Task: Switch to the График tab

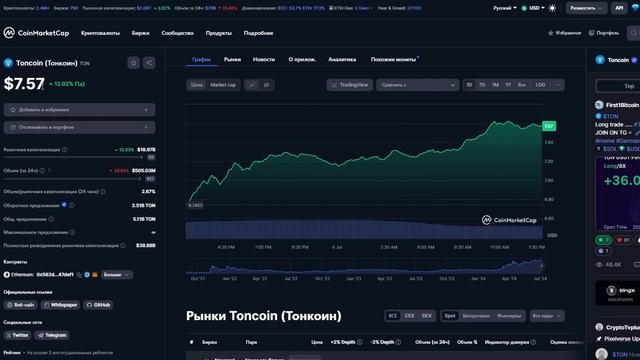Action: (201, 60)
